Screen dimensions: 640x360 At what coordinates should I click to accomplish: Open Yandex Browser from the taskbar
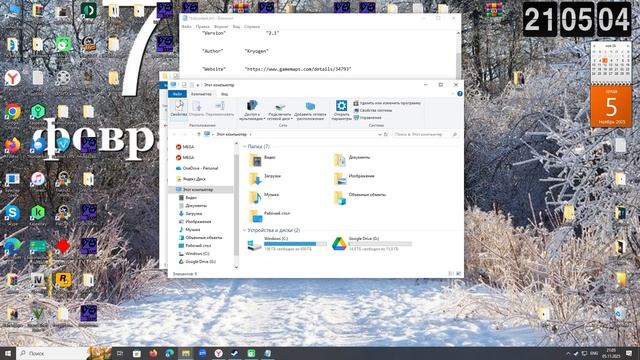219,353
